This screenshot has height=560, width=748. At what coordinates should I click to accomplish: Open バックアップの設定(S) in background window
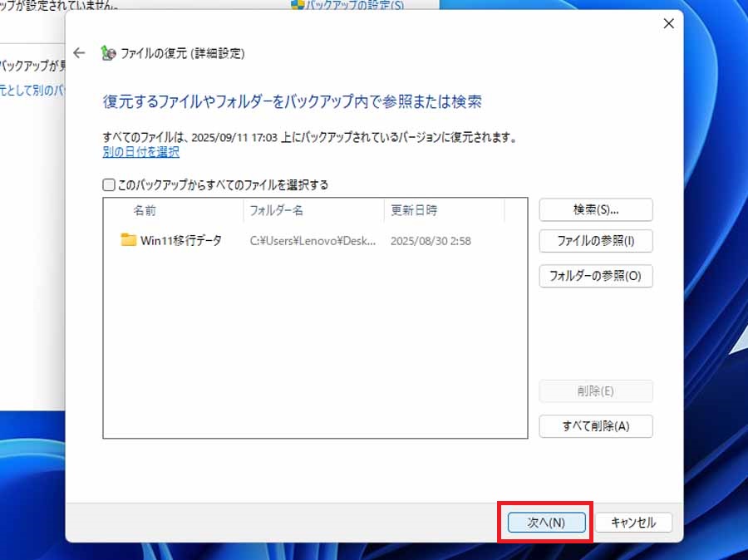pos(354,5)
